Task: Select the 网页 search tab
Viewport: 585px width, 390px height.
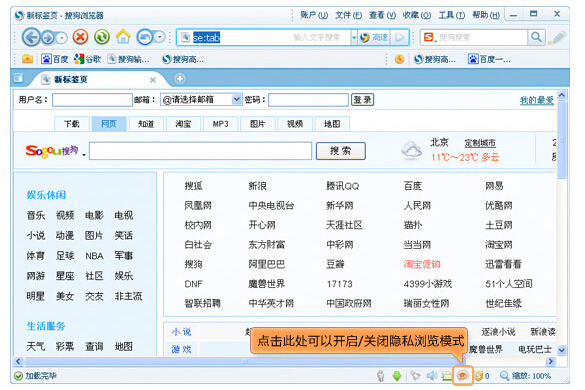Action: click(109, 124)
